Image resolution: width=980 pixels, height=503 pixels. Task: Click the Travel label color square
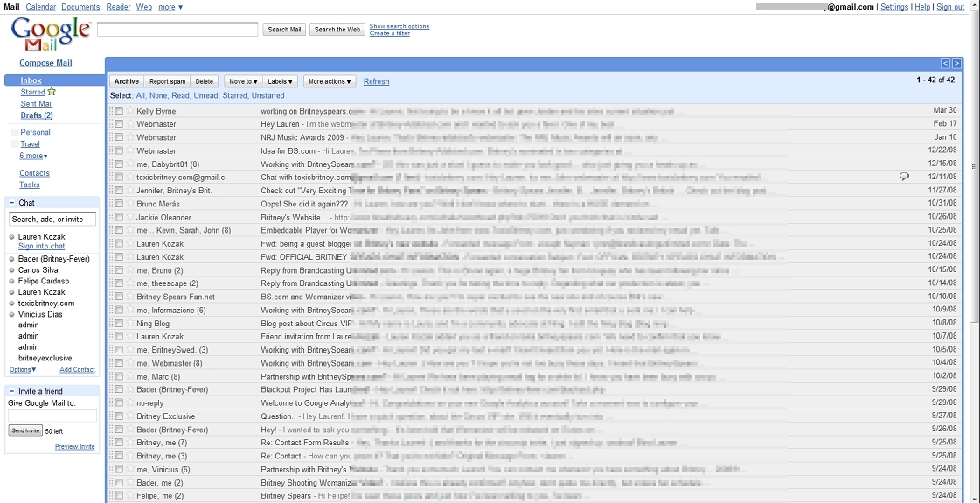[x=14, y=143]
